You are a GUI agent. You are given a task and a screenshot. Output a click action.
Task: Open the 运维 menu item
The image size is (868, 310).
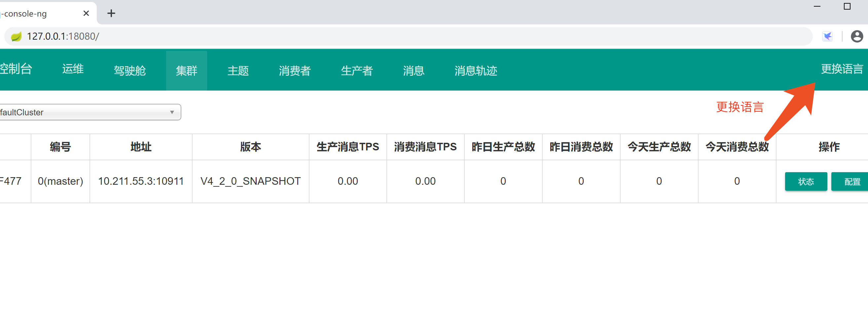point(73,69)
